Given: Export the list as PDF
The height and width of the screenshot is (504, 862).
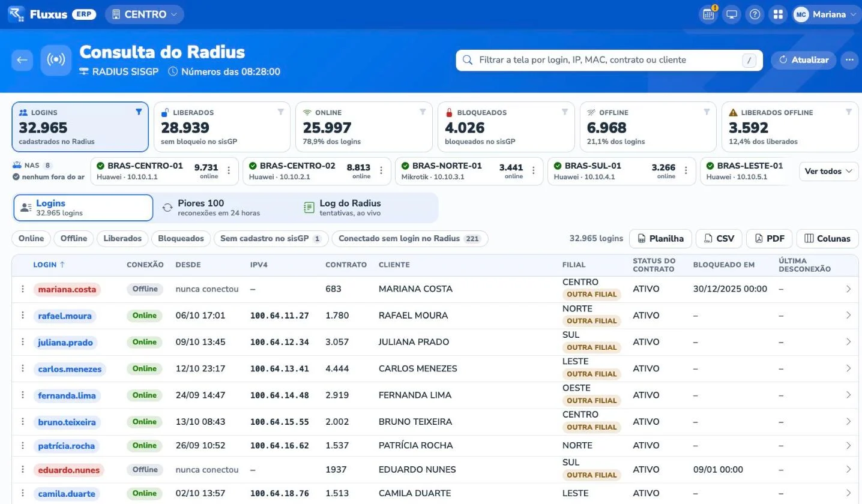Looking at the screenshot, I should pyautogui.click(x=770, y=239).
